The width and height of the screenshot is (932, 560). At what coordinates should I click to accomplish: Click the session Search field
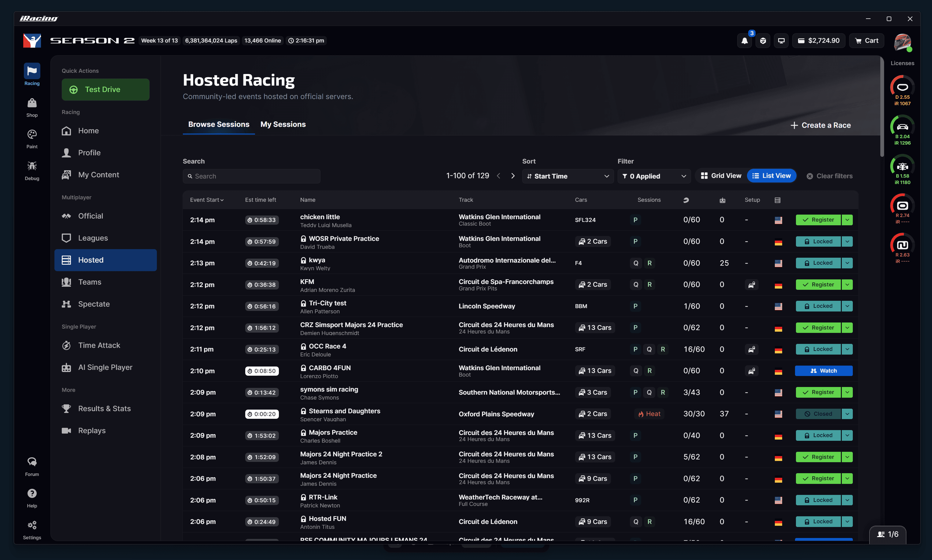[x=252, y=176]
